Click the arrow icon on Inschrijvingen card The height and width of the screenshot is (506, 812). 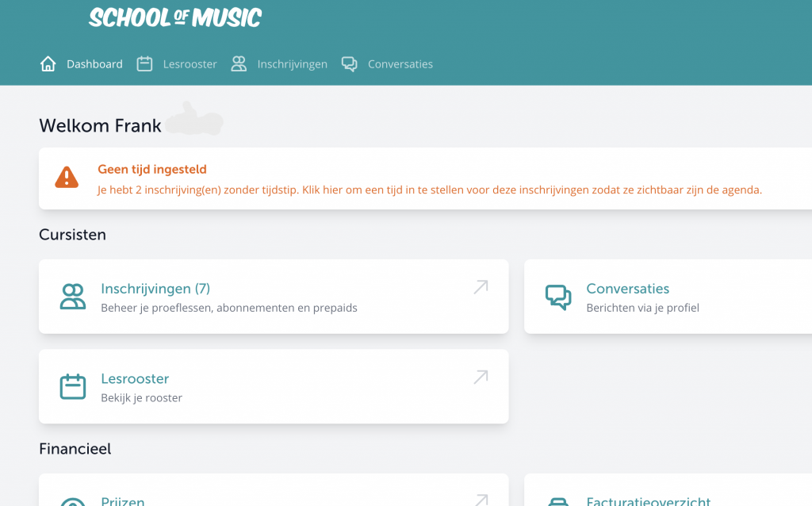pyautogui.click(x=481, y=287)
